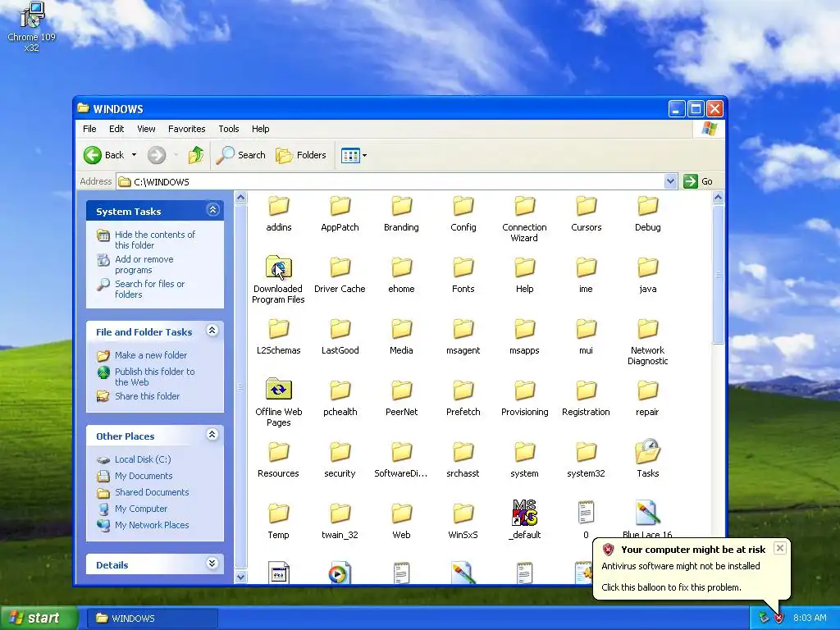Select the Branding folder
This screenshot has height=630, width=840.
pyautogui.click(x=401, y=213)
